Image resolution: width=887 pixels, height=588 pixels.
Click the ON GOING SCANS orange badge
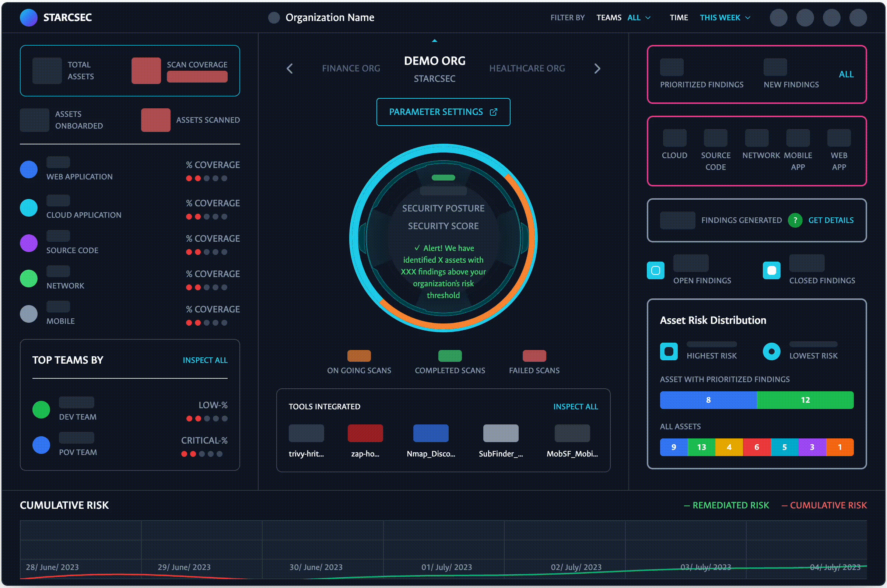[359, 356]
